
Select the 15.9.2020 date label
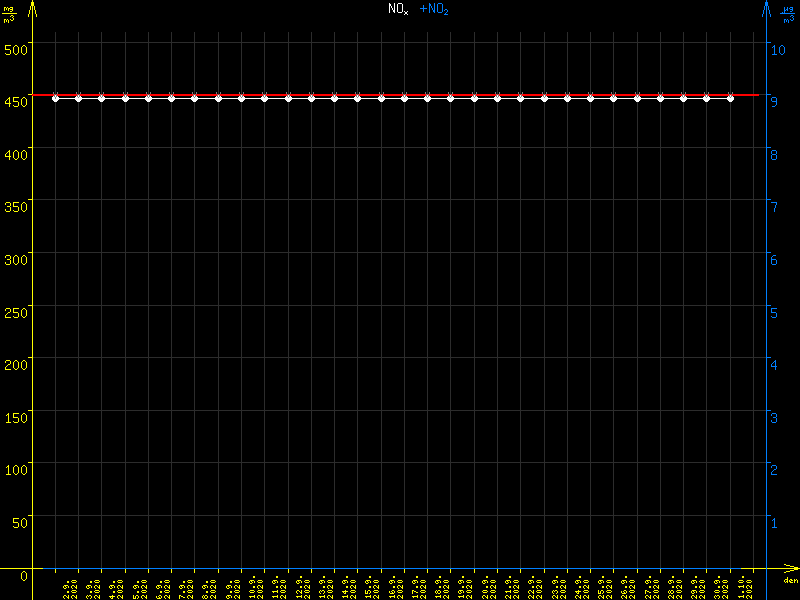coord(371,587)
